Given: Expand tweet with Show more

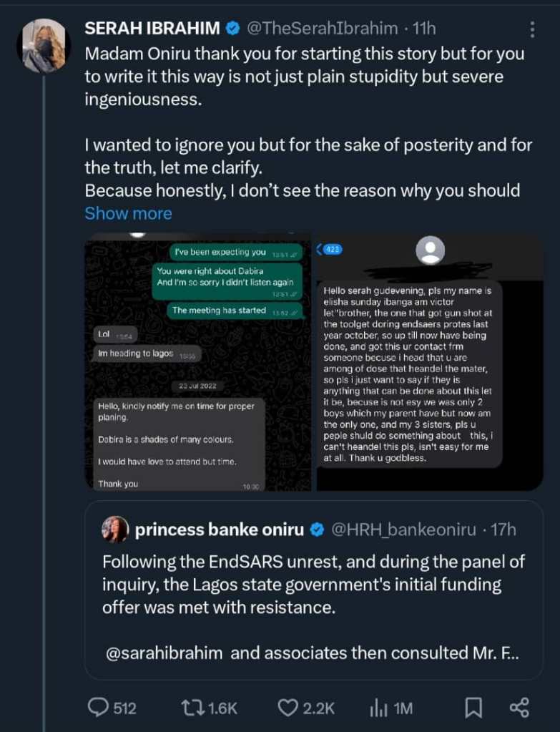Looking at the screenshot, I should 128,213.
